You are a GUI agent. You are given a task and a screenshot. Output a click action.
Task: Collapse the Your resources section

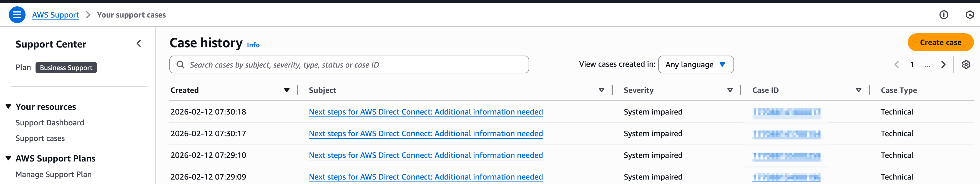tap(8, 107)
